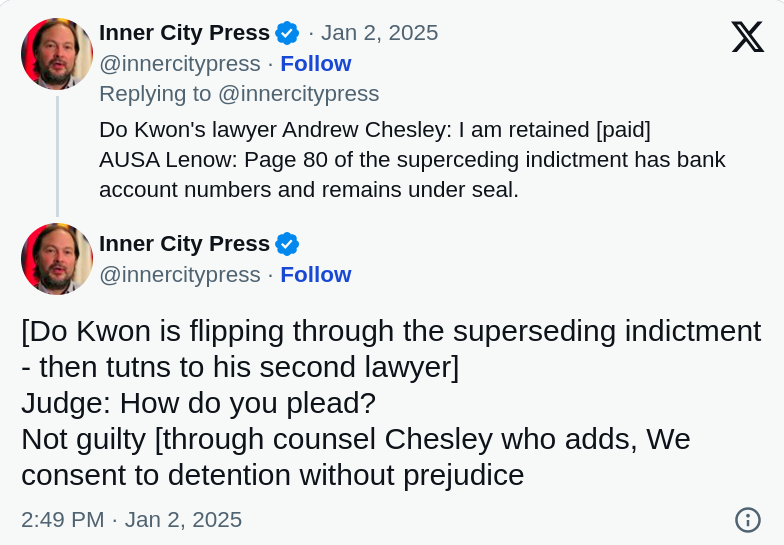The image size is (784, 545).
Task: Open the Inner City Press name in the parent tweet
Action: [x=184, y=33]
